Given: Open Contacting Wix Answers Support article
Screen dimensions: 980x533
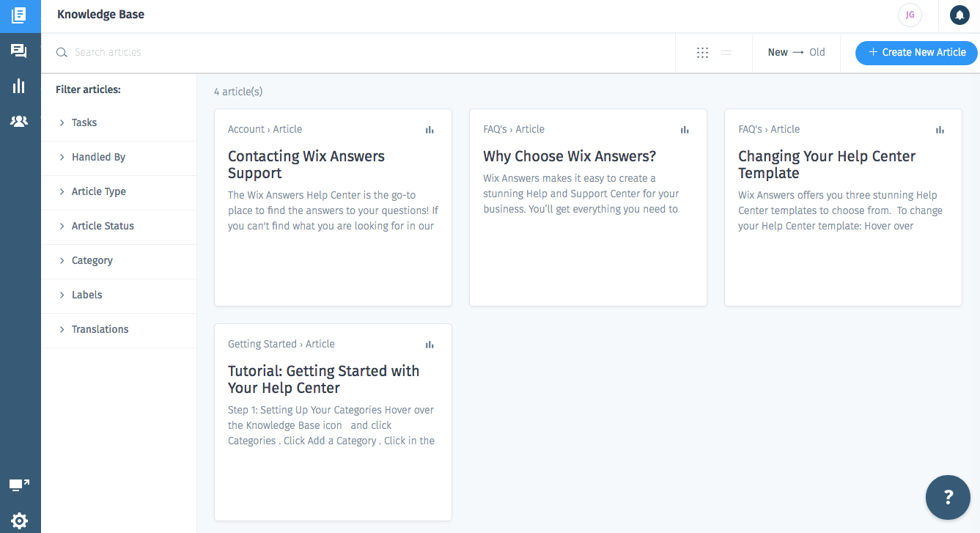Looking at the screenshot, I should pos(306,165).
